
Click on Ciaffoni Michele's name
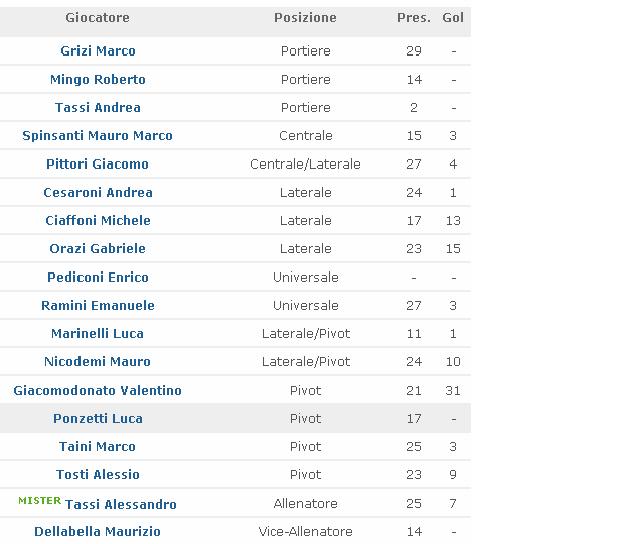click(98, 220)
